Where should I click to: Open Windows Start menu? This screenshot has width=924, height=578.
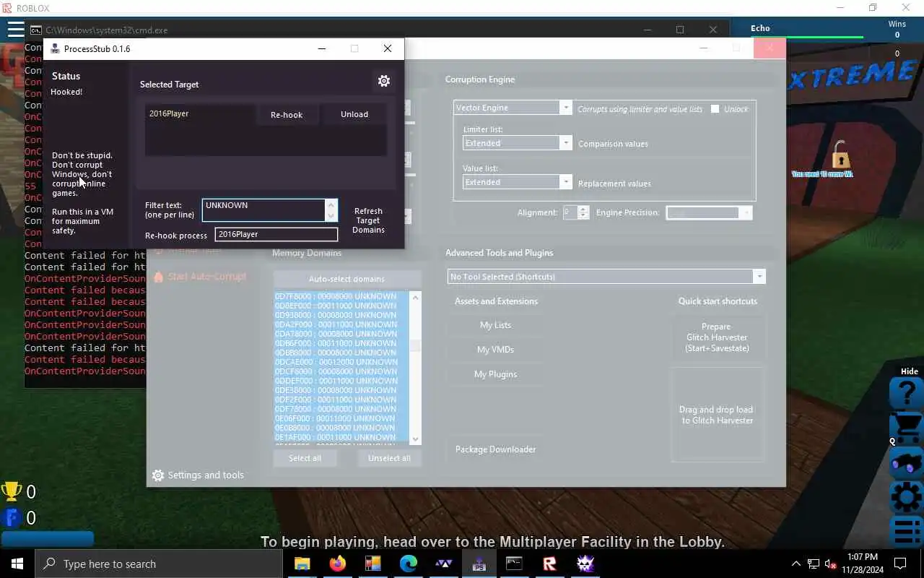[x=17, y=564]
